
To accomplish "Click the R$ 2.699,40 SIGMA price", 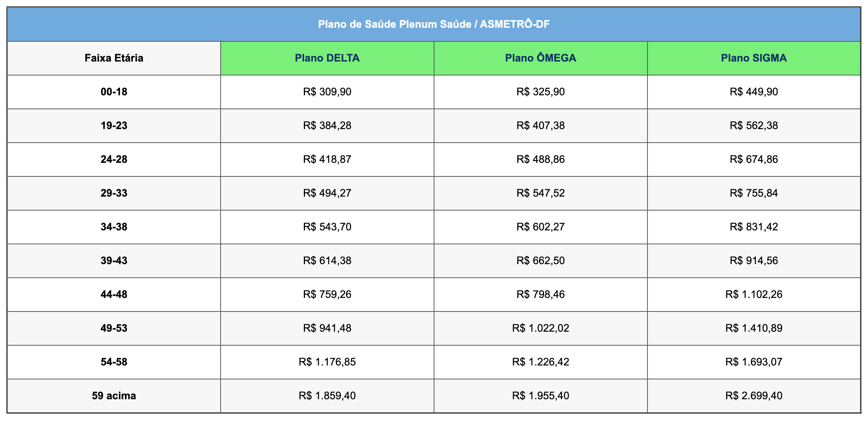I will click(754, 396).
